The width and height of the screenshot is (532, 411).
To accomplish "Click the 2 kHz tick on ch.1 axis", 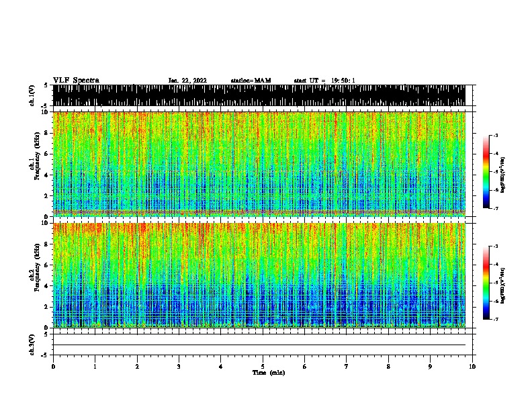I will pos(46,196).
